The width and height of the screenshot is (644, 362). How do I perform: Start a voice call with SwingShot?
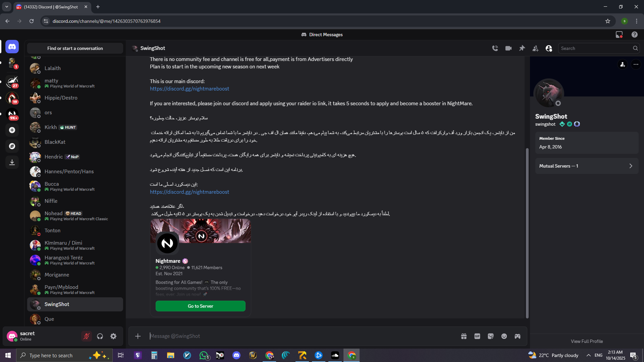tap(495, 48)
